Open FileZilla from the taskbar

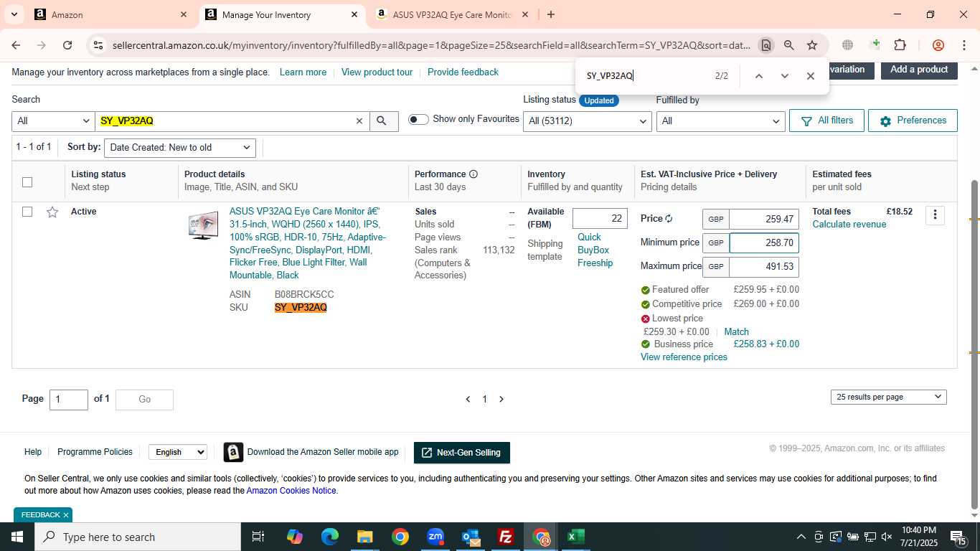506,537
